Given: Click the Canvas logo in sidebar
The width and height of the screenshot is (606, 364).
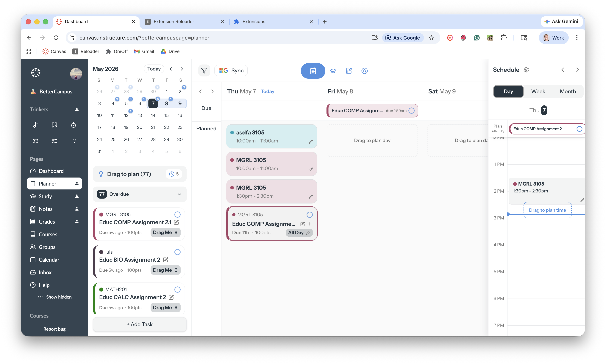Looking at the screenshot, I should [x=36, y=73].
